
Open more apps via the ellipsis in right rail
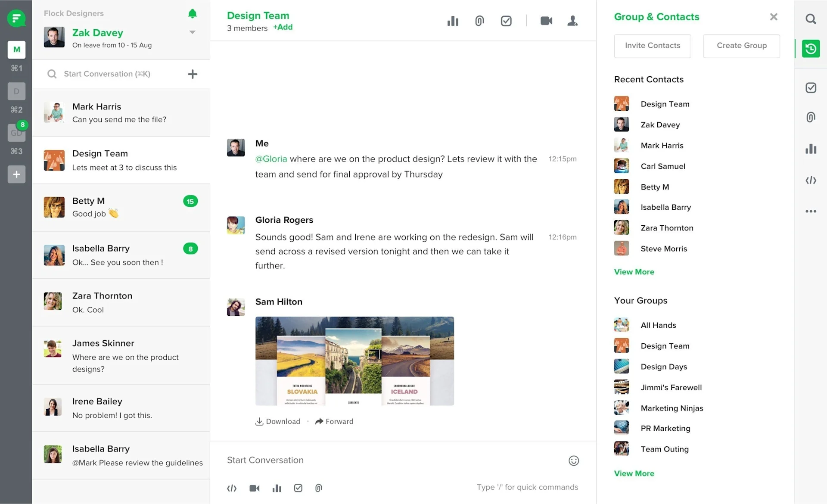[x=811, y=211]
